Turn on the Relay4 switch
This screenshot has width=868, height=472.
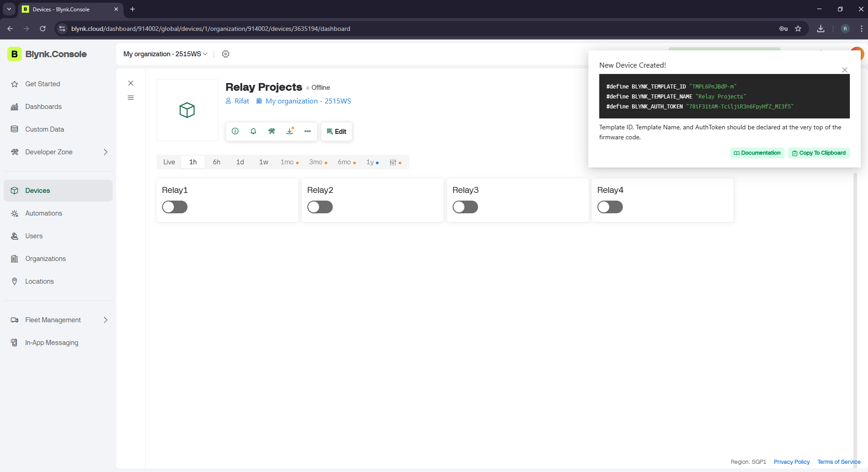click(610, 207)
